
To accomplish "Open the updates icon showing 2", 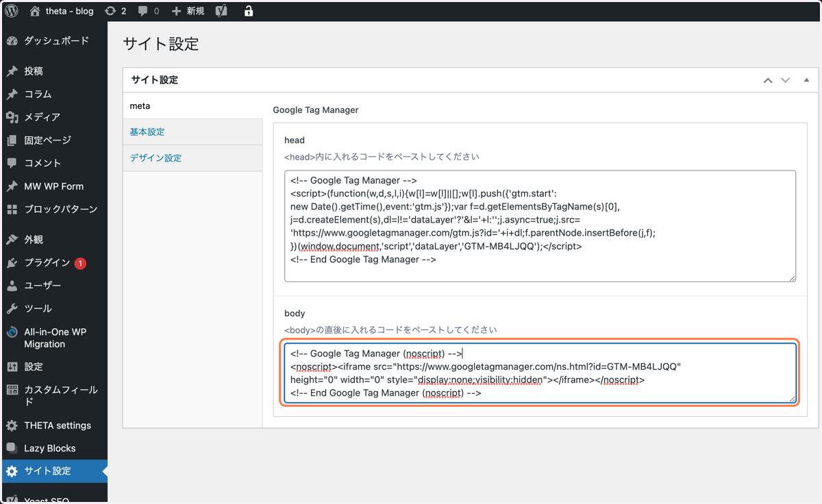I will pyautogui.click(x=110, y=11).
